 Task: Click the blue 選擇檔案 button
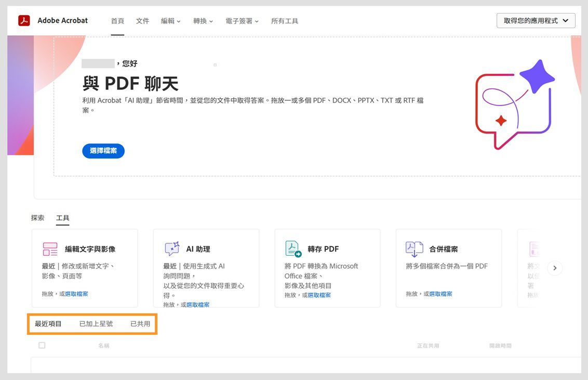[x=103, y=151]
